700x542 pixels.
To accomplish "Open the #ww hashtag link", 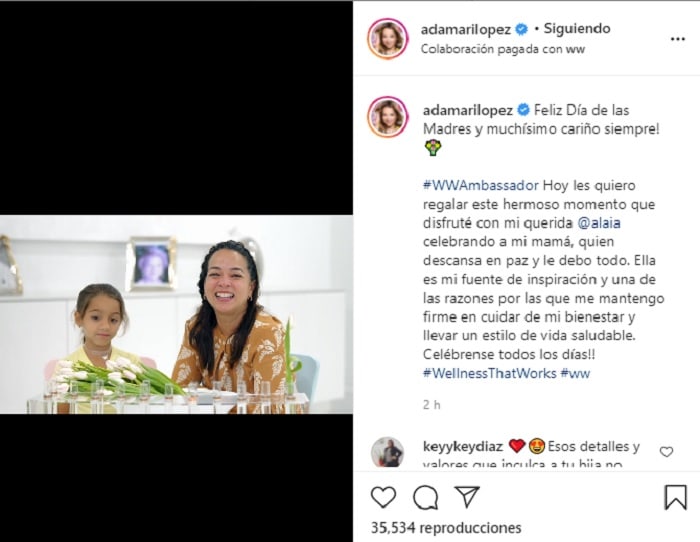I will point(575,373).
